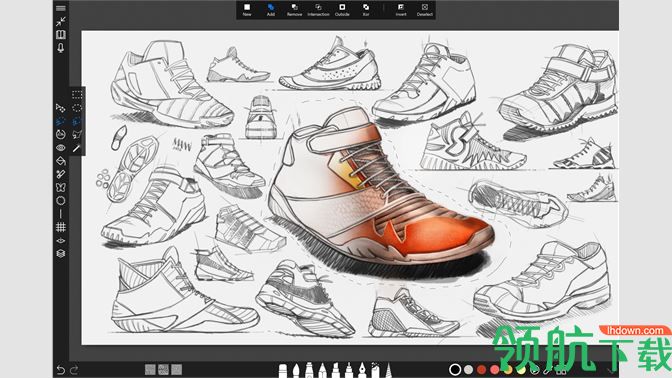
Task: Select the pink color swatch
Action: click(495, 369)
